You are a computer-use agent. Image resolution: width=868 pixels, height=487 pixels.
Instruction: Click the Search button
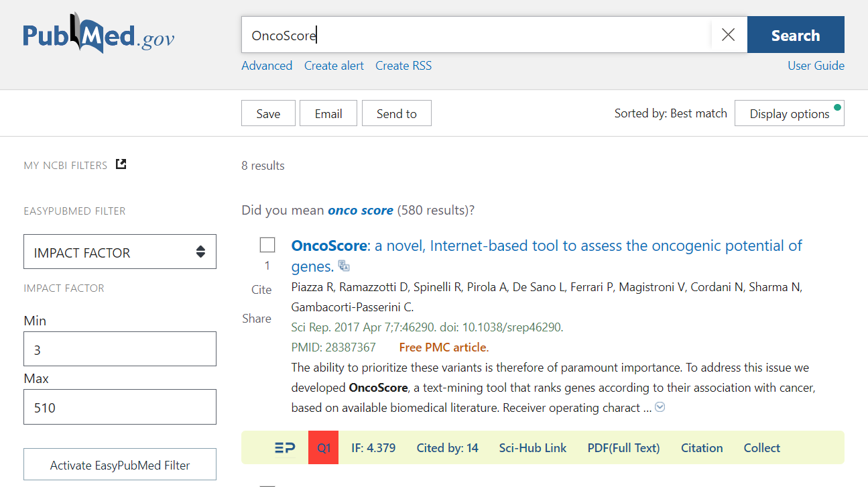pyautogui.click(x=795, y=35)
